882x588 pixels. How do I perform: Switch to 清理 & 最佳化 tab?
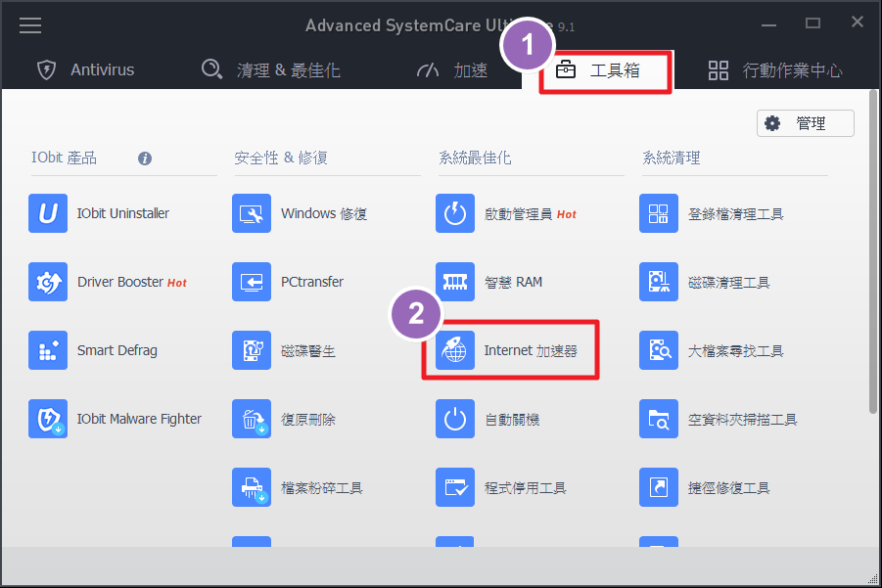point(270,70)
